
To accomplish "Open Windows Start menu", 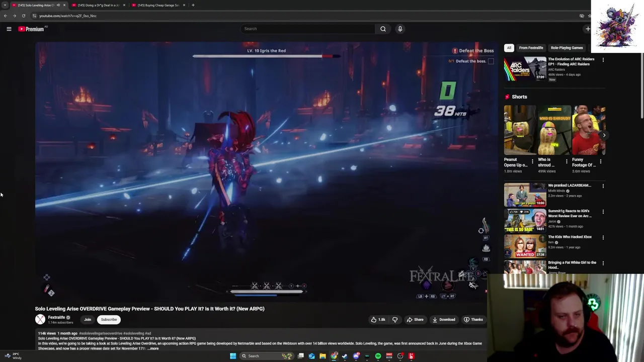I will 233,356.
